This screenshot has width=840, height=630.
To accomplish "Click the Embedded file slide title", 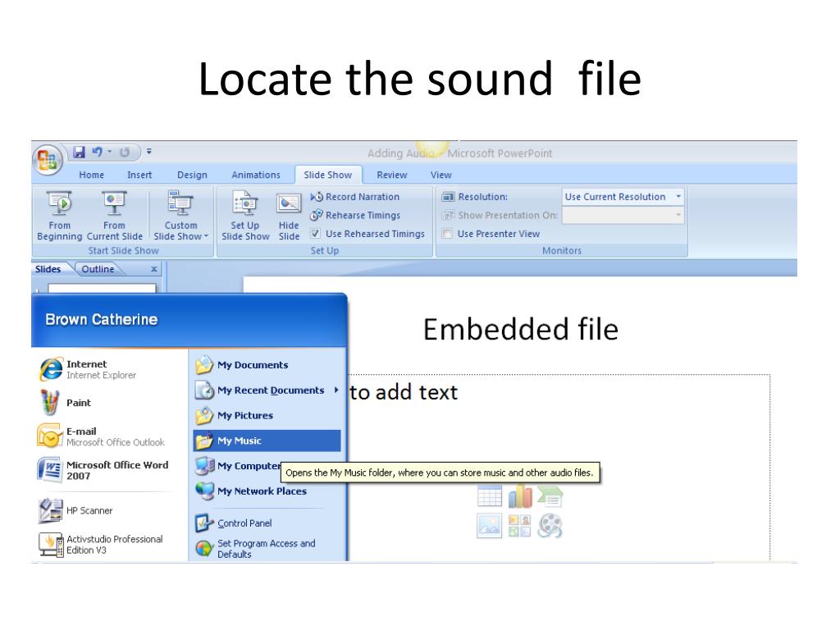I will pyautogui.click(x=521, y=330).
